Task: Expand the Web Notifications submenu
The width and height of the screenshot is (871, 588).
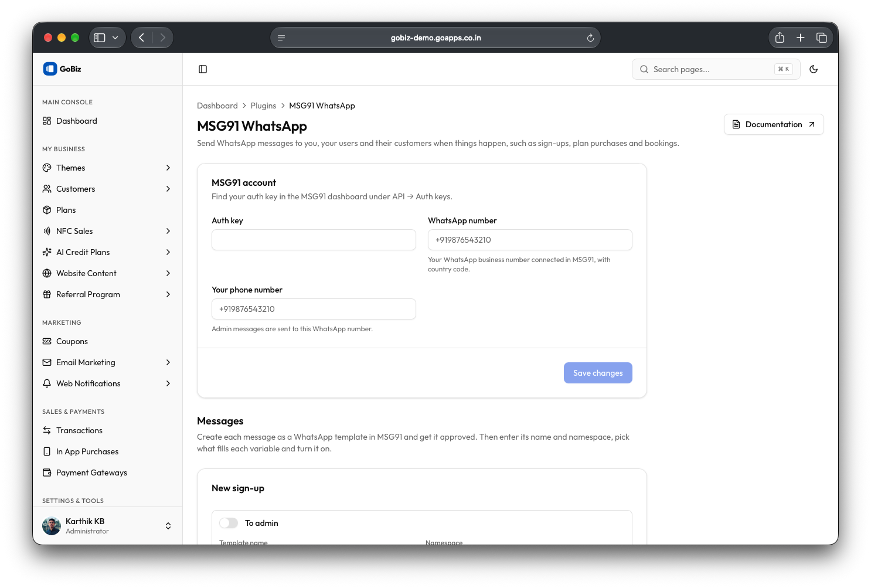Action: [x=168, y=383]
